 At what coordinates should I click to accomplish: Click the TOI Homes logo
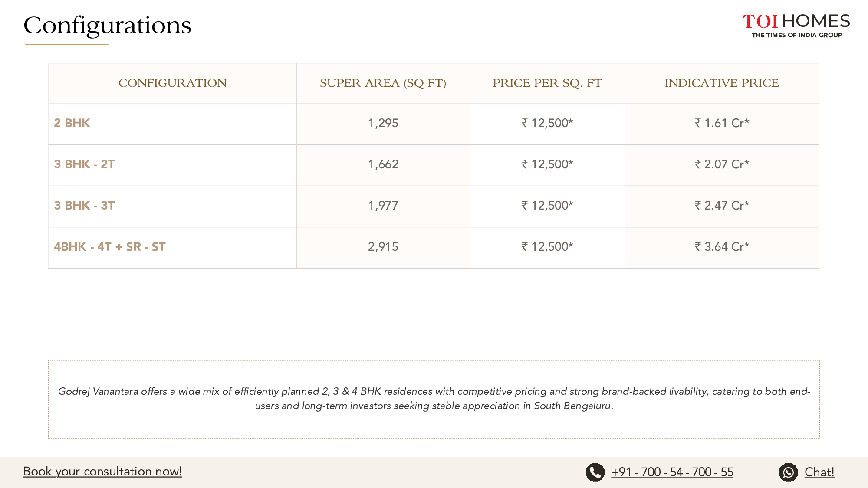point(796,26)
